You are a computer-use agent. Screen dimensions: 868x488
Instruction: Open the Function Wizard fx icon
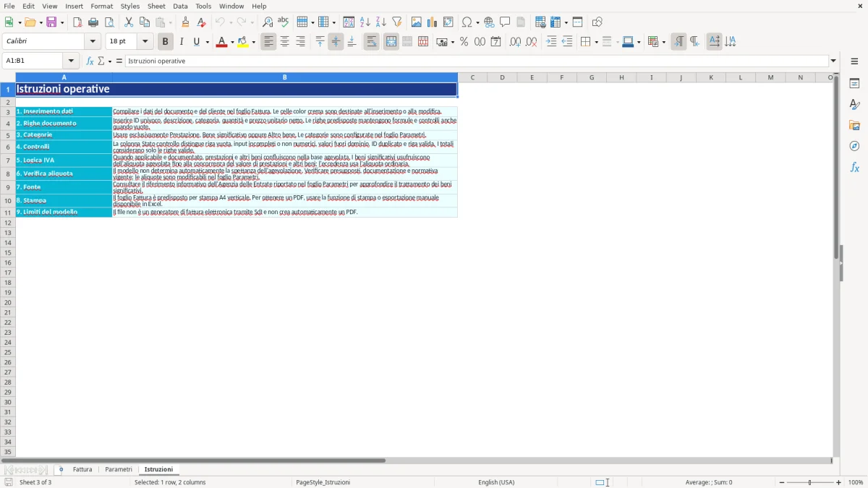click(90, 61)
